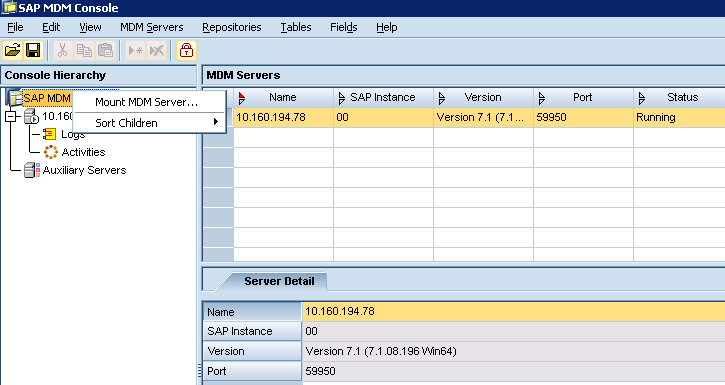The image size is (725, 385).
Task: Choose Sort Children context menu entry
Action: [149, 123]
